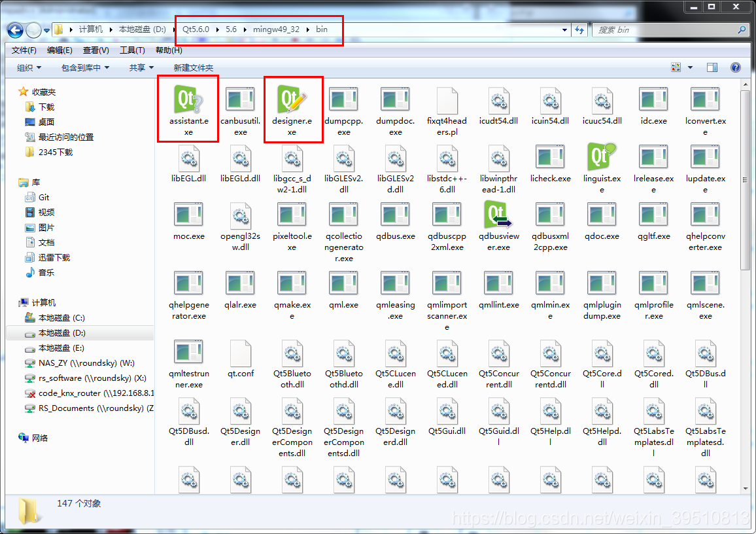Select the qmltestrunner.exe file icon
The width and height of the screenshot is (756, 534).
[x=188, y=351]
